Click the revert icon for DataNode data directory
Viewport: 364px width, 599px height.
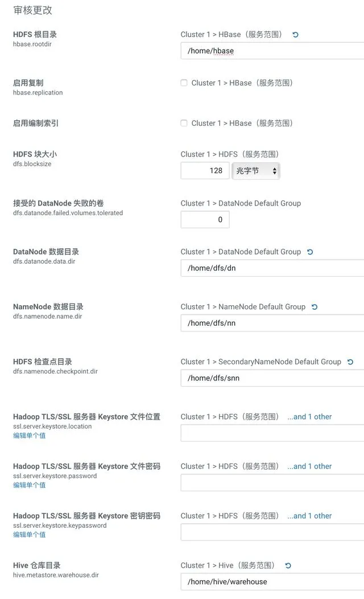point(310,252)
